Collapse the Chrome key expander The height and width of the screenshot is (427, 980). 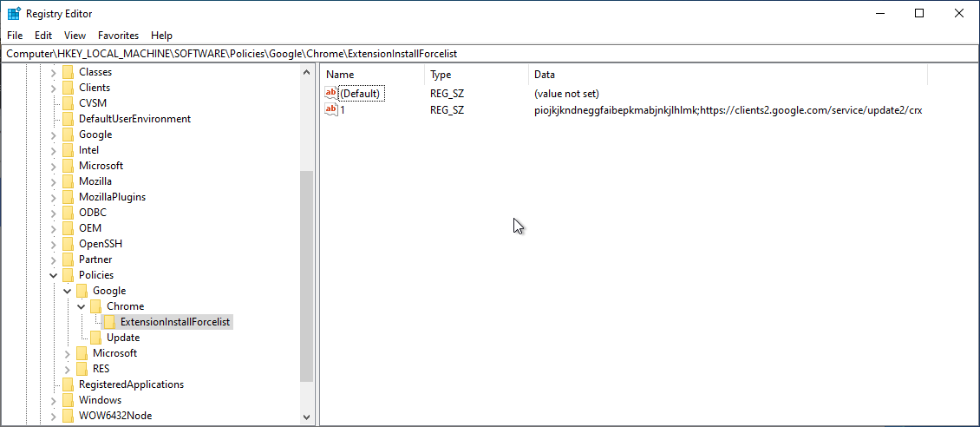tap(82, 306)
